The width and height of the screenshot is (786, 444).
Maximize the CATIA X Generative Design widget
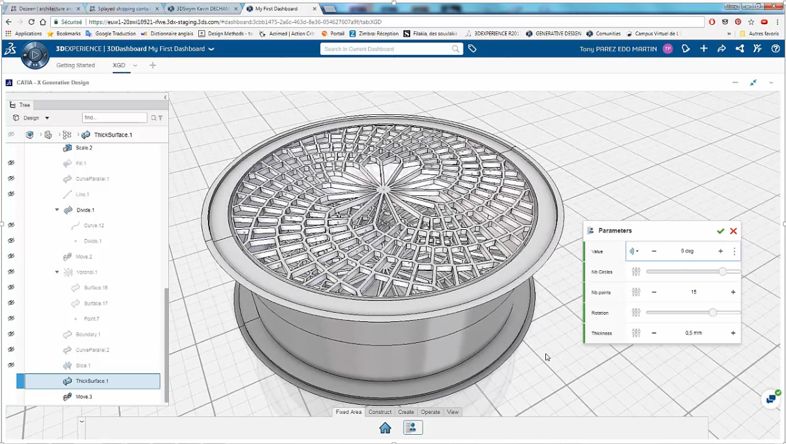[753, 83]
